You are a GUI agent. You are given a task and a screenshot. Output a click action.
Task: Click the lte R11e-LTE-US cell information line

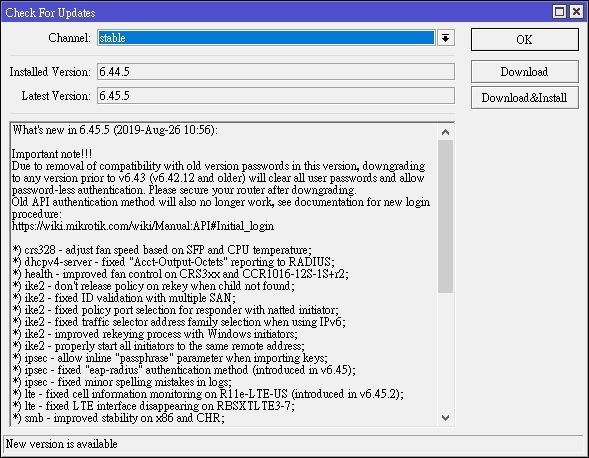click(208, 394)
